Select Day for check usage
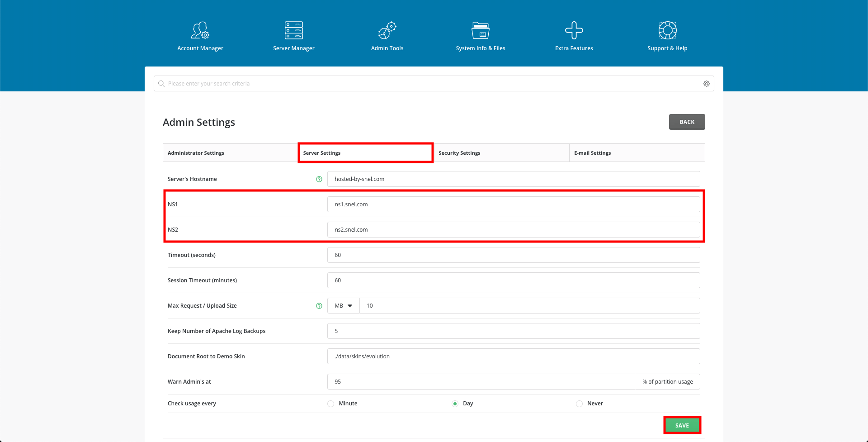Viewport: 868px width, 442px height. tap(455, 404)
